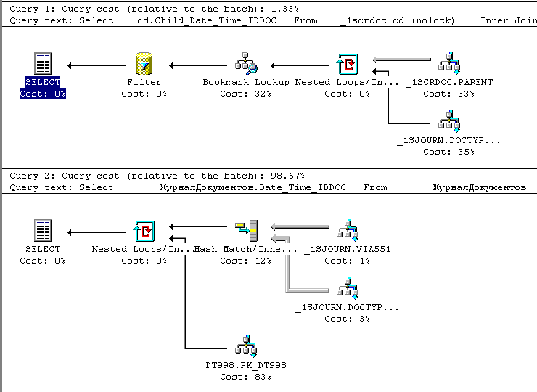Select the SELECT operator icon in Query 2
The image size is (537, 392).
click(43, 232)
